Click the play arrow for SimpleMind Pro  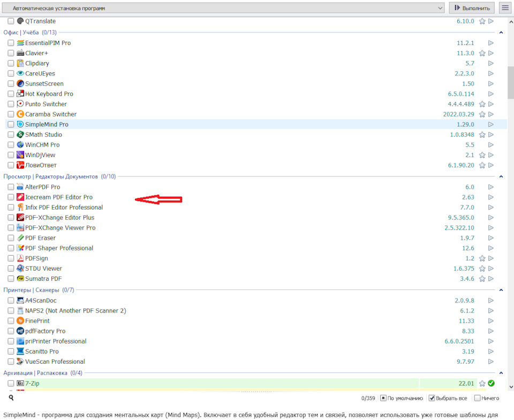click(491, 125)
